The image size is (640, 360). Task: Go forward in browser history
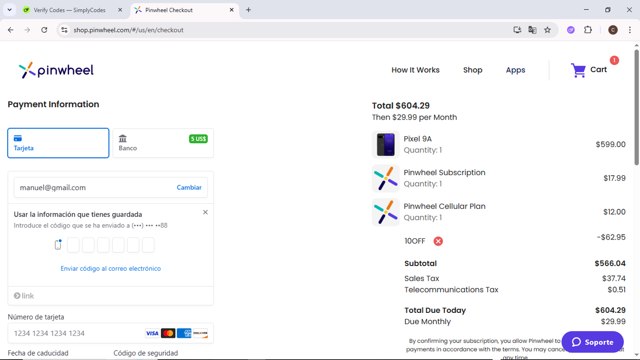pyautogui.click(x=27, y=30)
